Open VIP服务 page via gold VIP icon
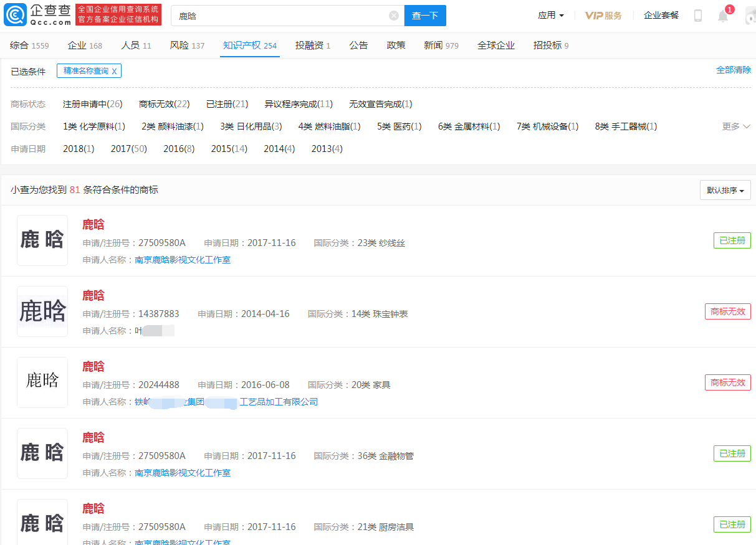The height and width of the screenshot is (545, 756). pos(602,15)
